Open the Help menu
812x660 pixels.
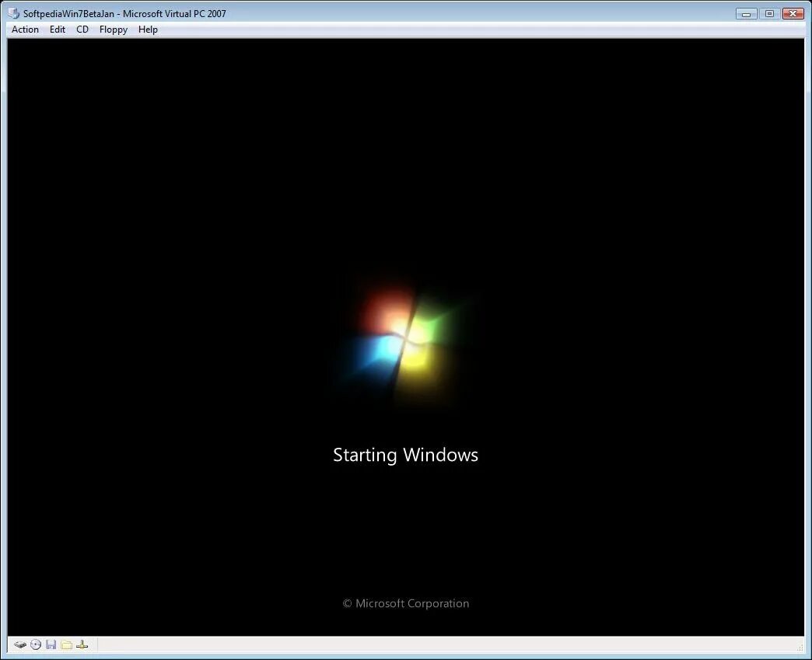click(x=148, y=30)
